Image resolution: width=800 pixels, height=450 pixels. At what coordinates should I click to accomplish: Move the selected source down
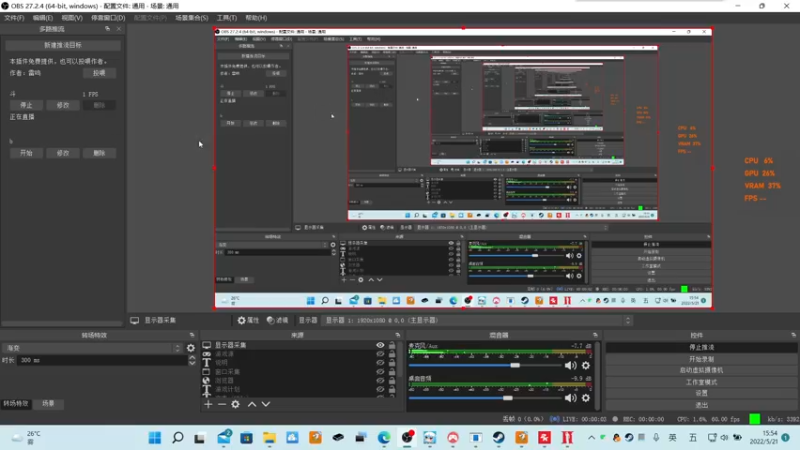266,404
